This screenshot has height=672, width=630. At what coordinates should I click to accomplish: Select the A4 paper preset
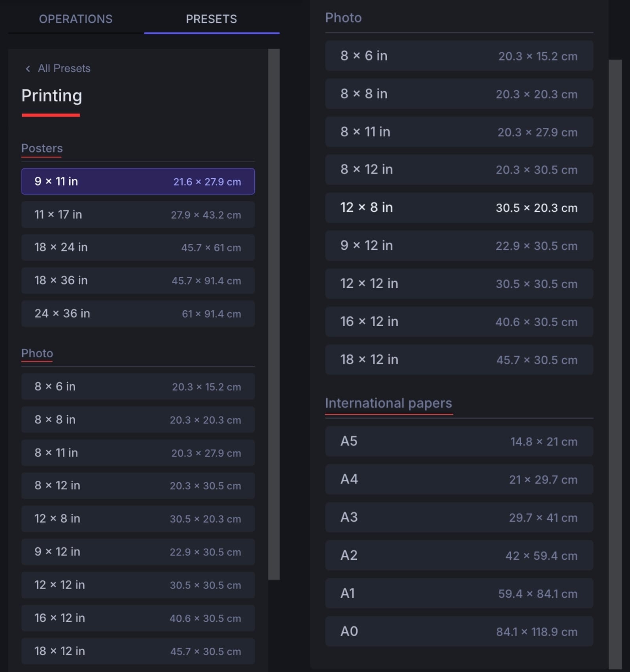[x=459, y=479]
